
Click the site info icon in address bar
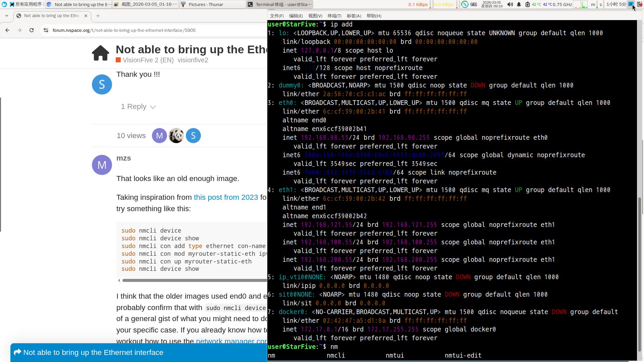(46, 30)
